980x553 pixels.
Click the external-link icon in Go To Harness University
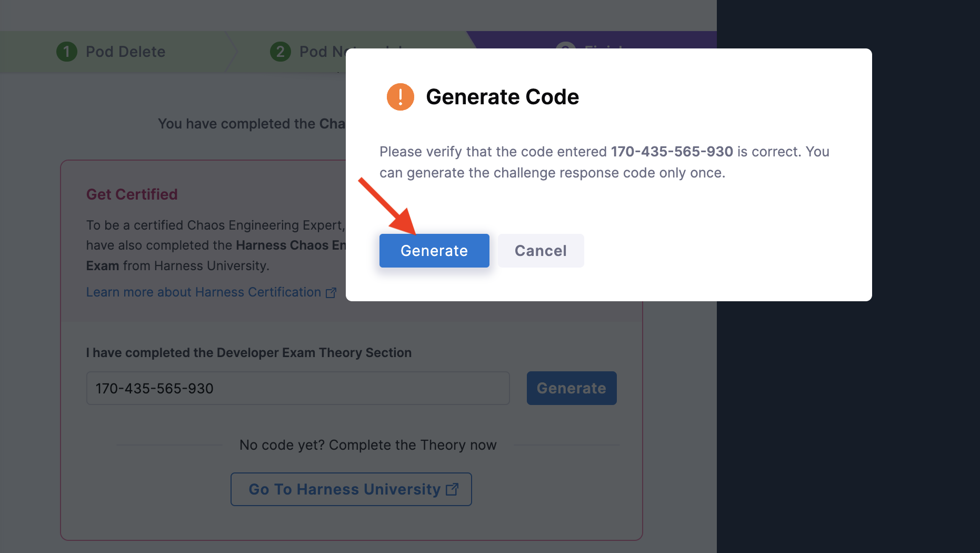[453, 489]
